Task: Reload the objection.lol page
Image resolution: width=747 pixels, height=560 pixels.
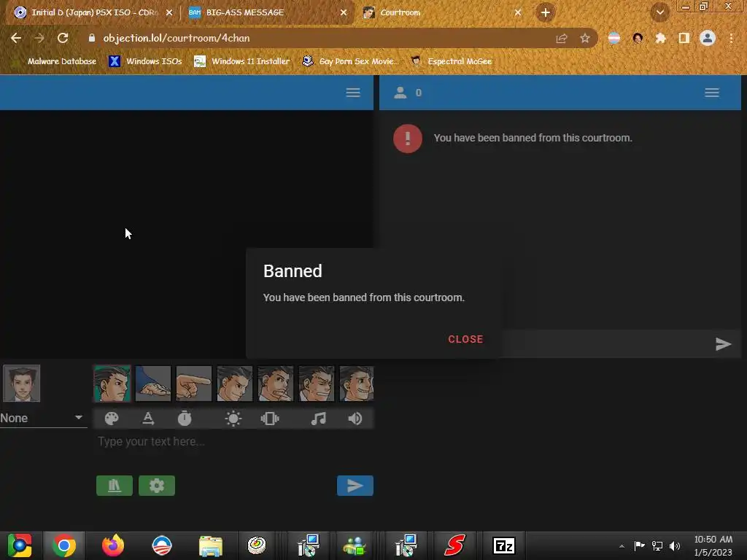Action: pyautogui.click(x=63, y=38)
